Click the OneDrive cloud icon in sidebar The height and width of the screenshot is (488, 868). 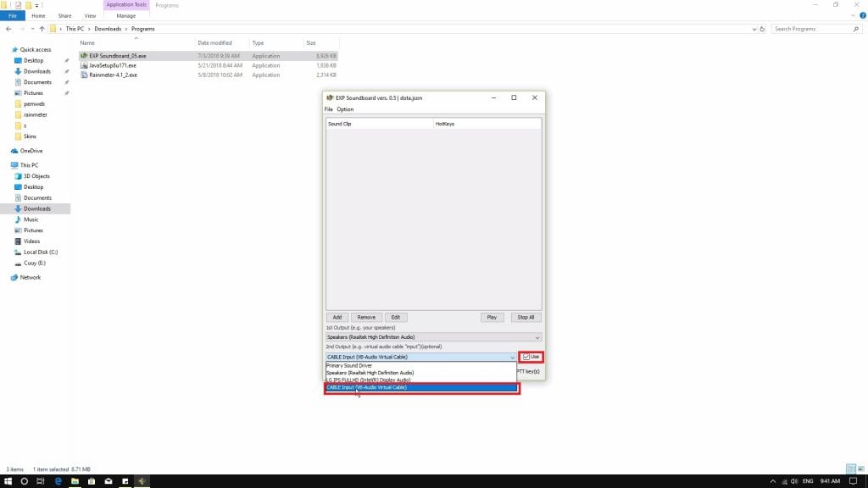pyautogui.click(x=14, y=151)
